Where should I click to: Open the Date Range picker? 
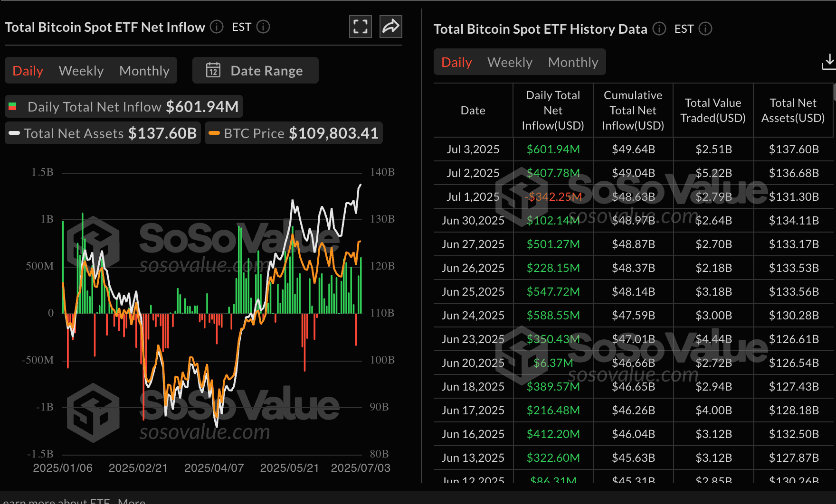coord(256,70)
